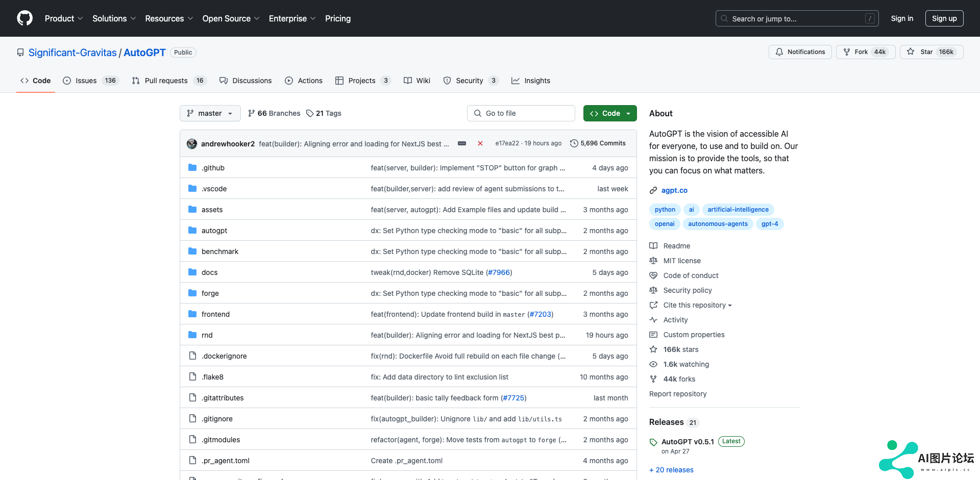Viewport: 980px width, 480px height.
Task: Click the failed checks red X icon
Action: pos(480,143)
